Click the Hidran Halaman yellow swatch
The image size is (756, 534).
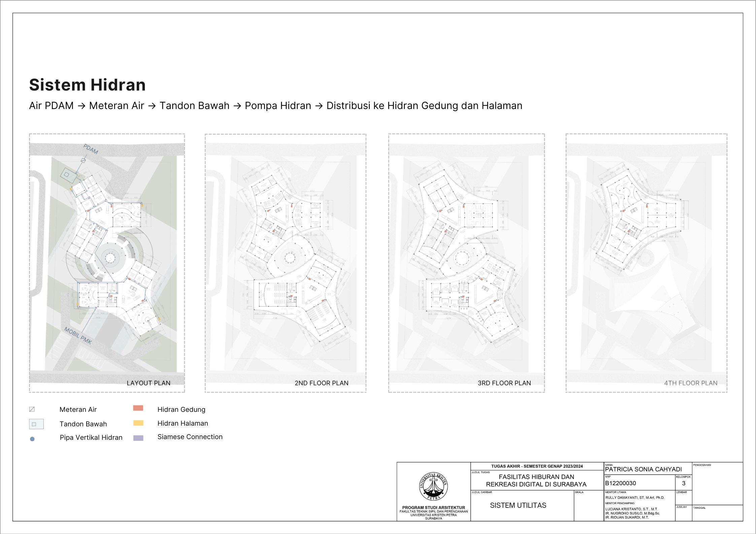pyautogui.click(x=138, y=423)
